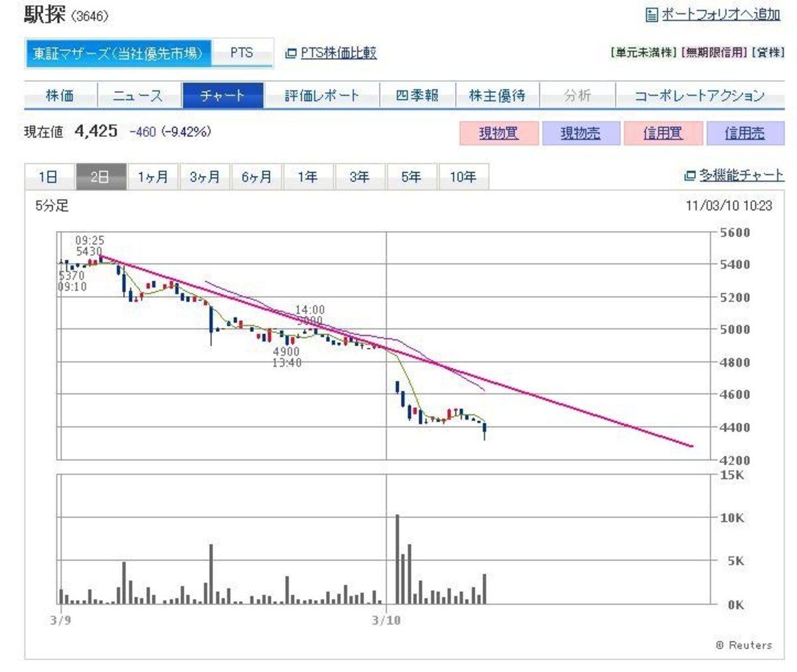The width and height of the screenshot is (797, 672).
Task: Click the current price 4,425
Action: click(96, 131)
